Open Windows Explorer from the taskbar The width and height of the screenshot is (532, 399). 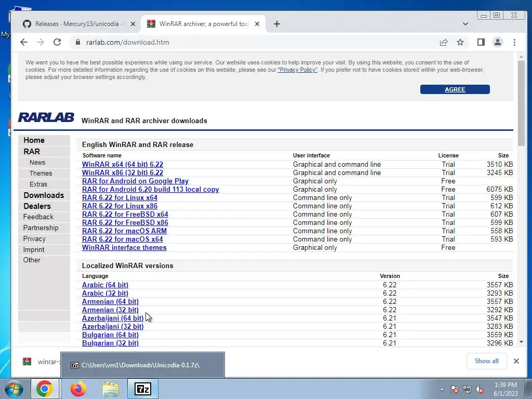(111, 389)
